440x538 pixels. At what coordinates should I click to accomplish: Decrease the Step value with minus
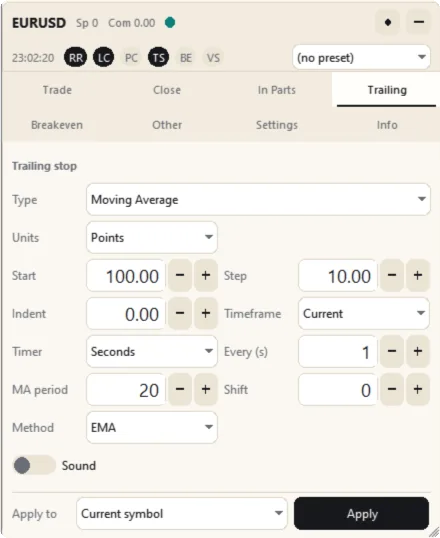392,276
